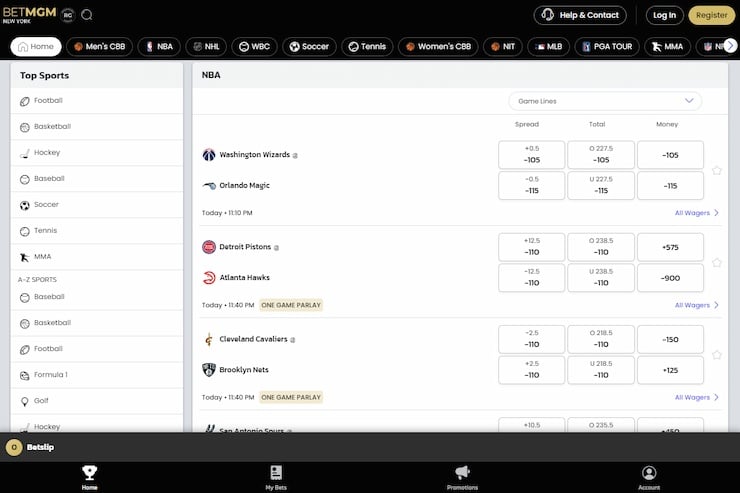Switch to the NIT tab
This screenshot has width=740, height=493.
[503, 47]
